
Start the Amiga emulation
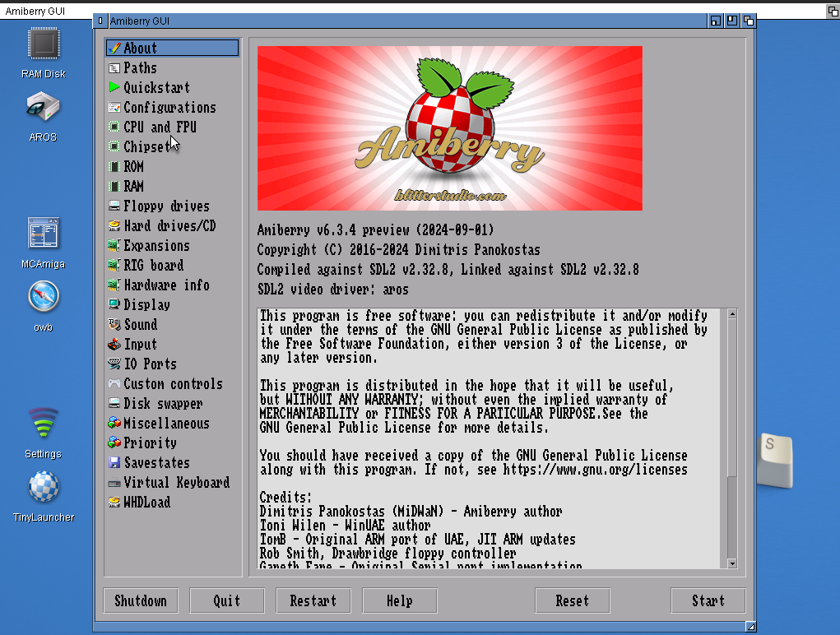(x=708, y=600)
